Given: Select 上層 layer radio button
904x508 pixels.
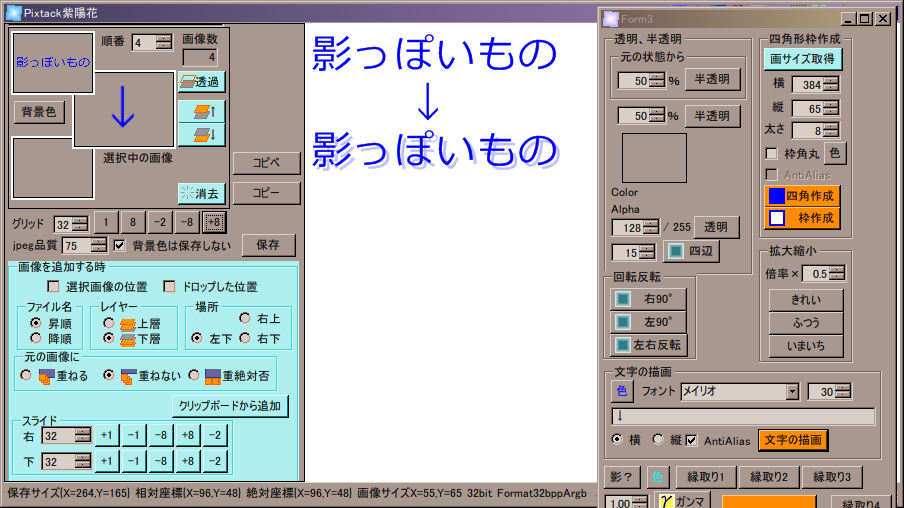Looking at the screenshot, I should tap(108, 323).
